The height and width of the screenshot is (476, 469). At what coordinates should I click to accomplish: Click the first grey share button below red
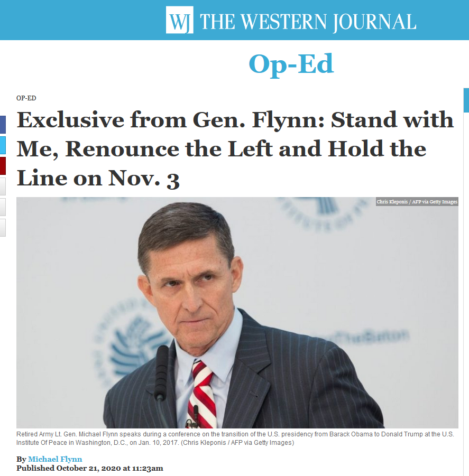3,186
